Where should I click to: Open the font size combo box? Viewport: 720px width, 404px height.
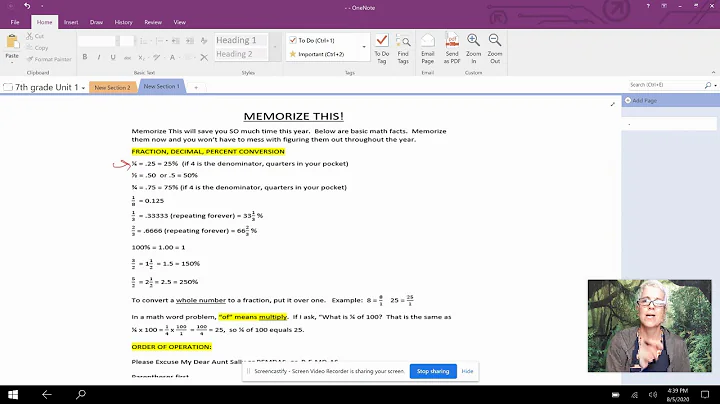coord(127,41)
